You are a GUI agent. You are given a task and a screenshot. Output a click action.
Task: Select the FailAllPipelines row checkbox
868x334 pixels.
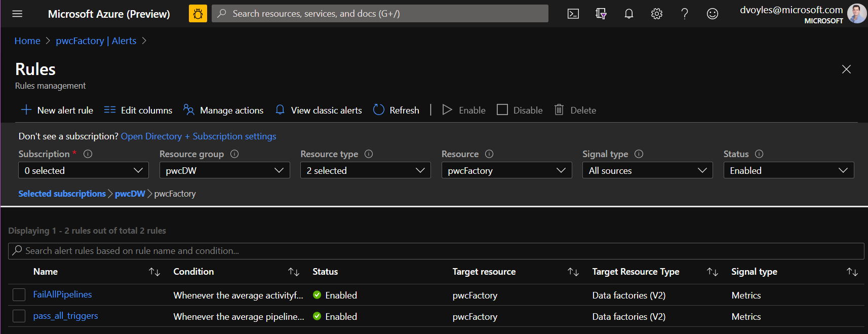tap(19, 295)
